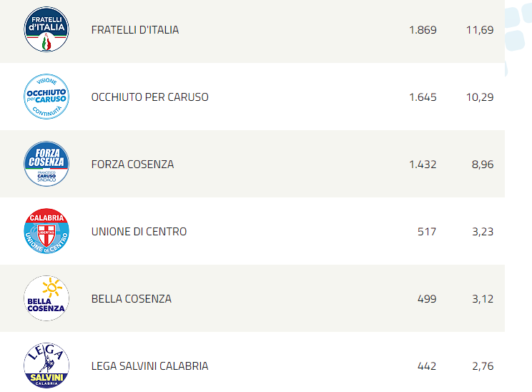Click the 442 votes figure
Image resolution: width=532 pixels, height=392 pixels.
click(x=427, y=366)
